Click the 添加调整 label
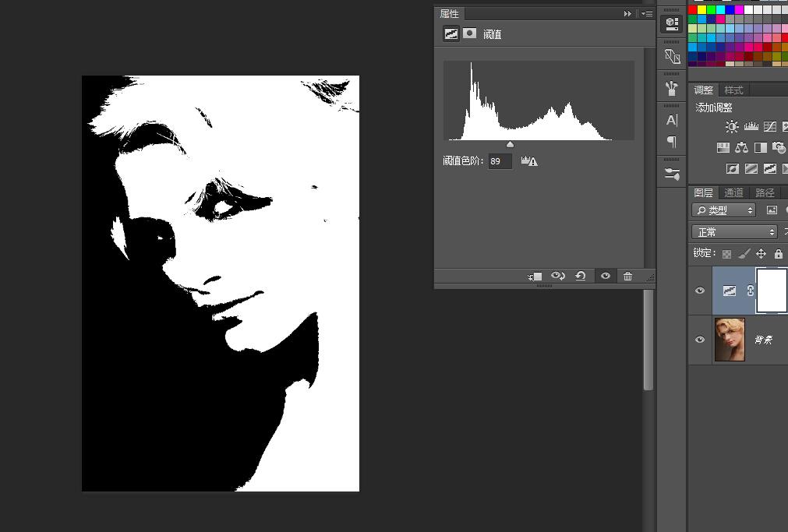Viewport: 788px width, 532px height. point(714,107)
